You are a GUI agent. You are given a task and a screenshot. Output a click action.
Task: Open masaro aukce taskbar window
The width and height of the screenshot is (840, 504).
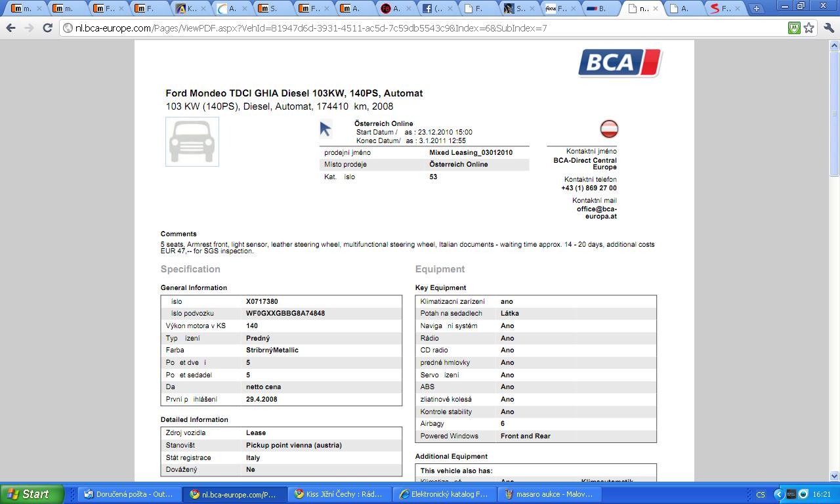tap(548, 494)
